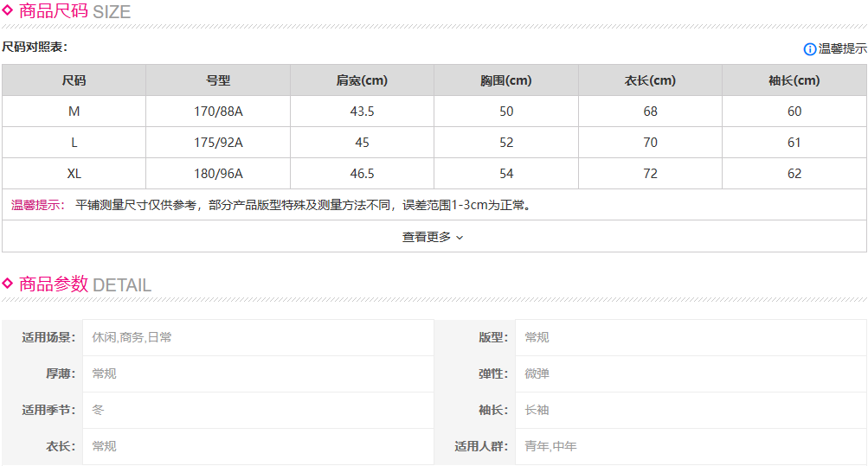Click the 尺码 column header
The image size is (868, 466).
coord(74,80)
